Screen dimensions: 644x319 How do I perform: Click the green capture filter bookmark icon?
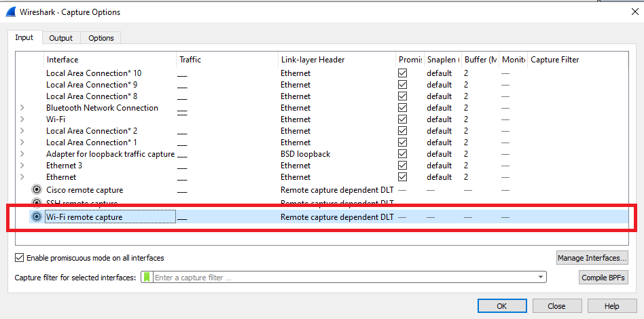tap(147, 277)
